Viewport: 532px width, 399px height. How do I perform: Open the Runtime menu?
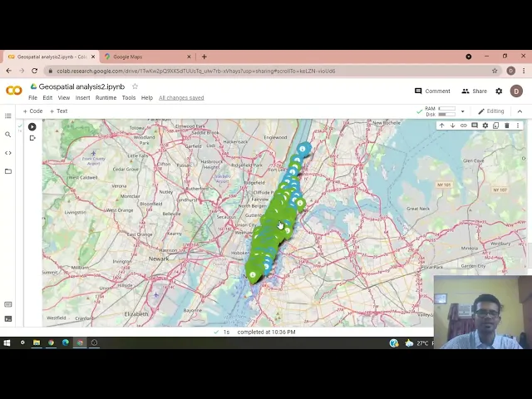(x=106, y=98)
